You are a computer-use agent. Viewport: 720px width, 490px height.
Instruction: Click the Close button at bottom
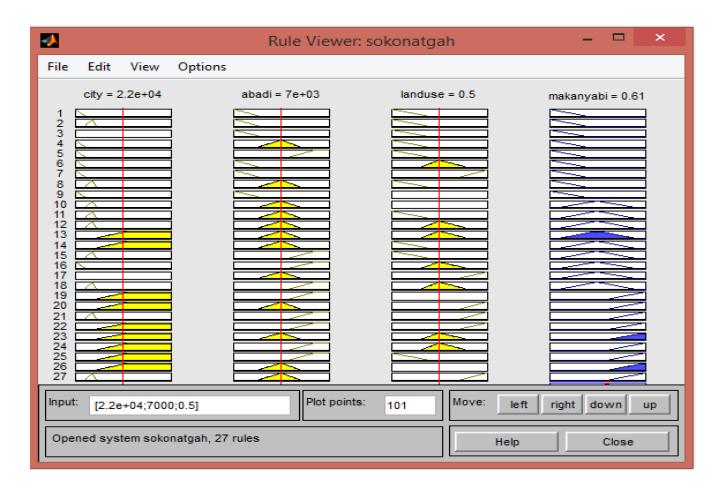(x=618, y=442)
